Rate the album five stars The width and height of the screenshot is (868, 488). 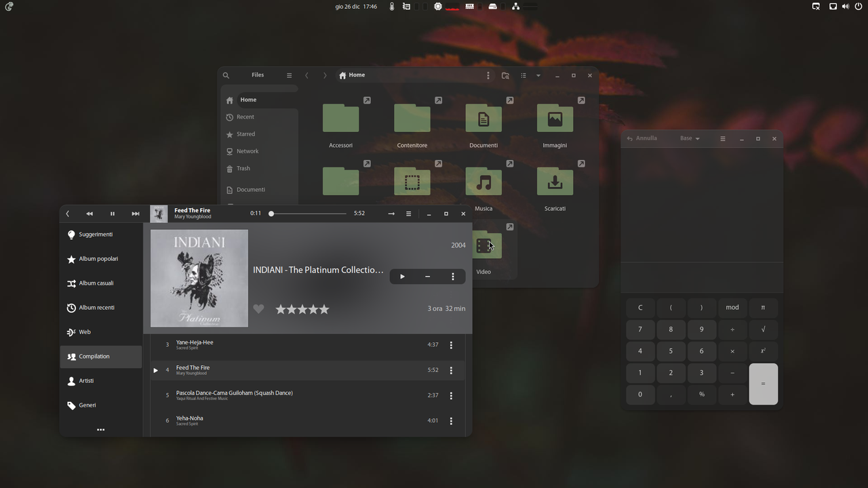[x=324, y=309]
